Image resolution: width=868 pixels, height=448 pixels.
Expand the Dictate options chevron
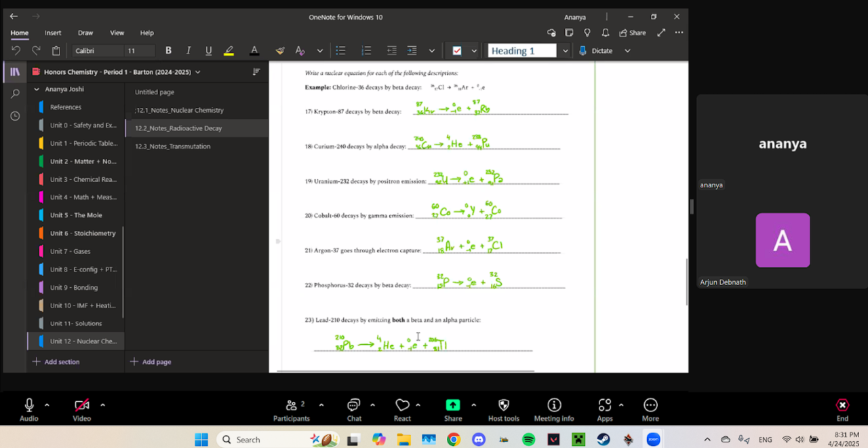click(627, 51)
